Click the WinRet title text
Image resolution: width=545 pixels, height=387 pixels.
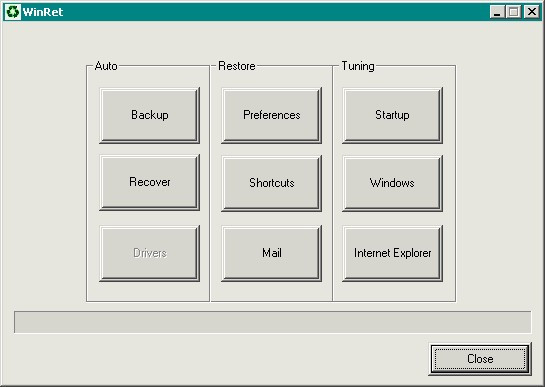point(43,12)
